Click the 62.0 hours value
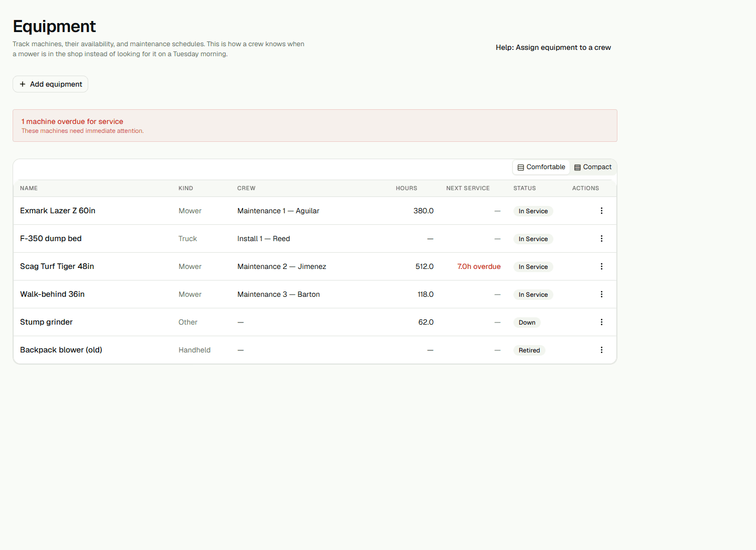Viewport: 756px width, 550px height. [x=426, y=322]
